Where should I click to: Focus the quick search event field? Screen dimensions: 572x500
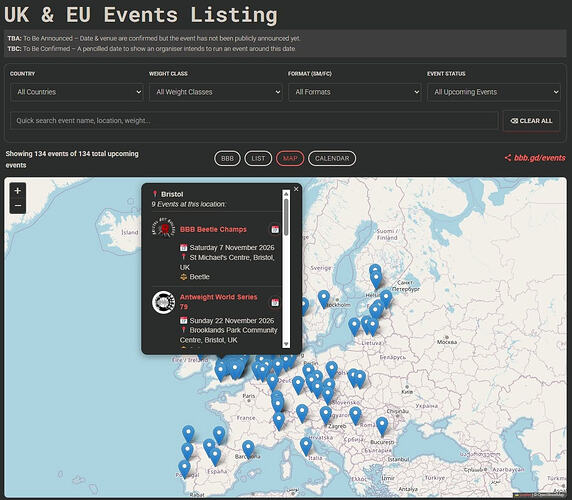tap(254, 121)
